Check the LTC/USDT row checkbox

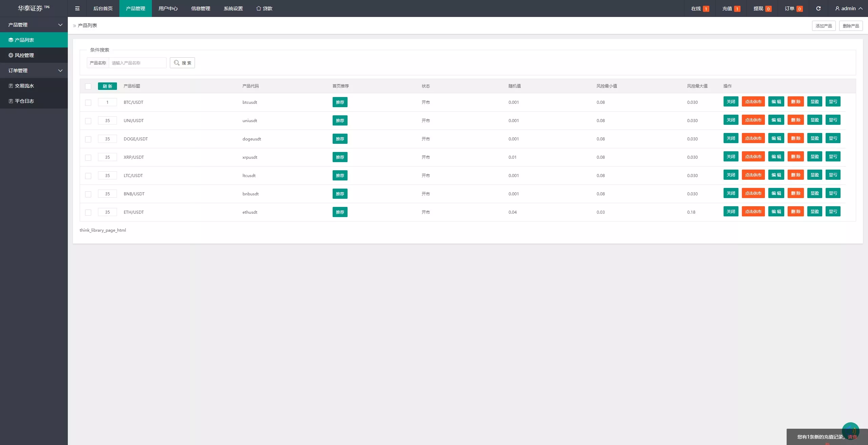click(88, 176)
